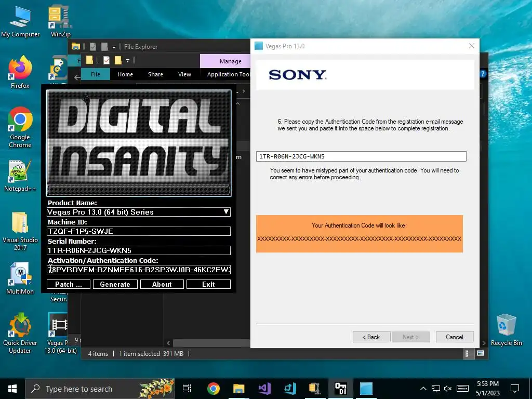The width and height of the screenshot is (532, 399).
Task: Click the '4 items' status bar text
Action: [x=98, y=353]
